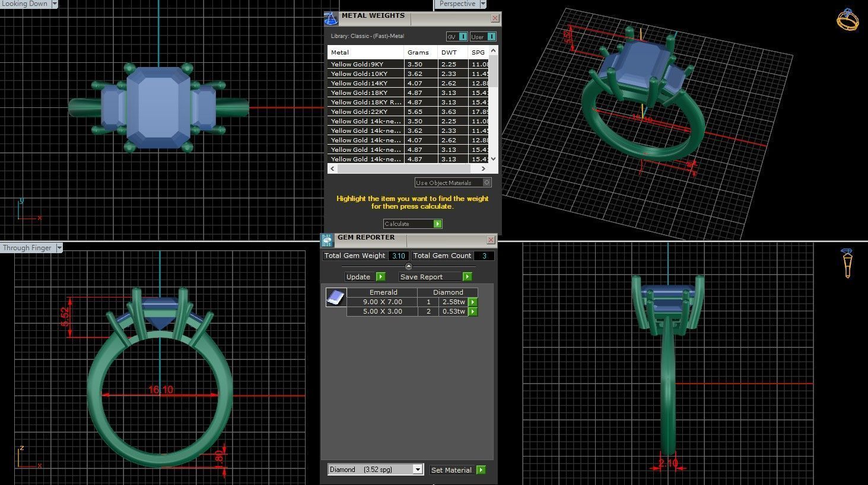Click the emerald-cut gem thumbnail in Gem Reporter

point(336,297)
